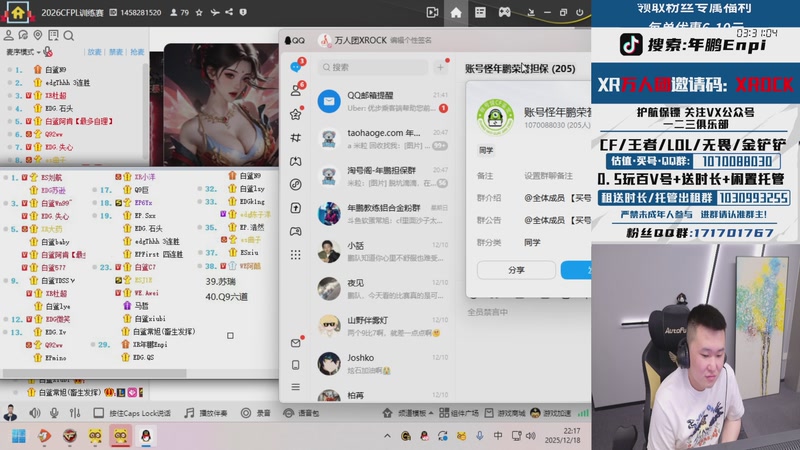
Task: Click the airplane icon in YY title bar
Action: click(215, 12)
